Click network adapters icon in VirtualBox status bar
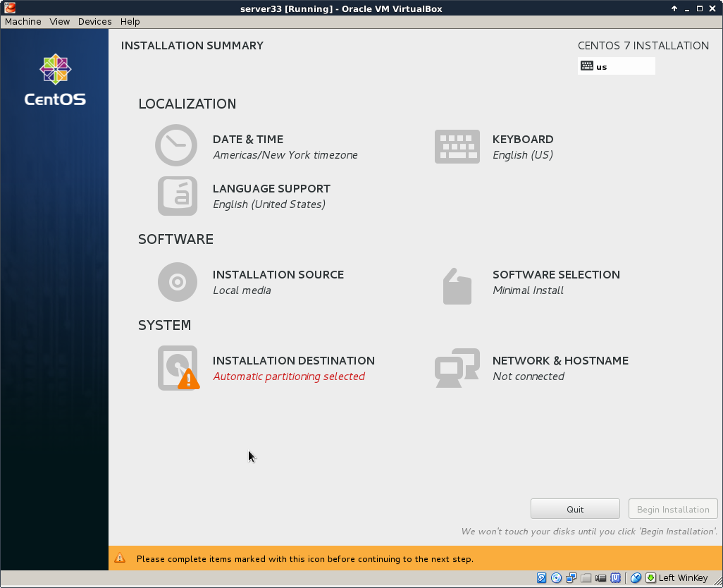723x588 pixels. [571, 578]
